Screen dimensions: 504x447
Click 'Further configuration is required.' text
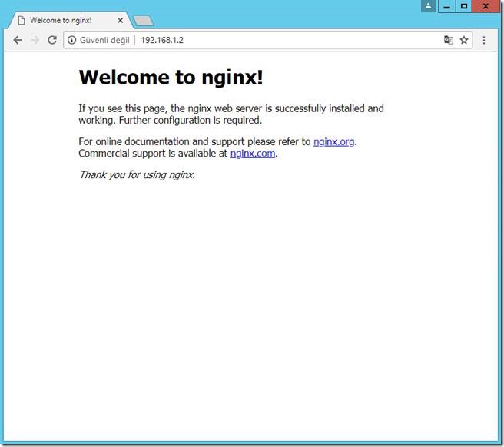pyautogui.click(x=191, y=120)
